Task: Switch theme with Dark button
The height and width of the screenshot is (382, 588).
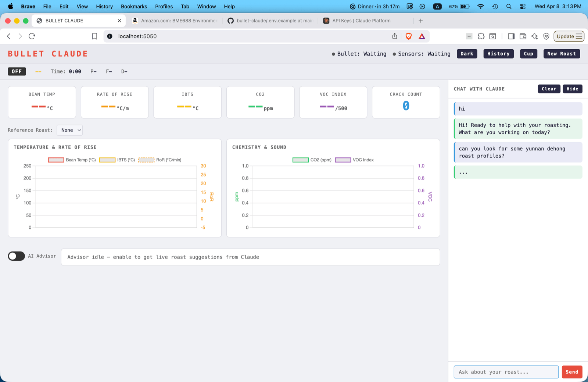Action: tap(467, 54)
